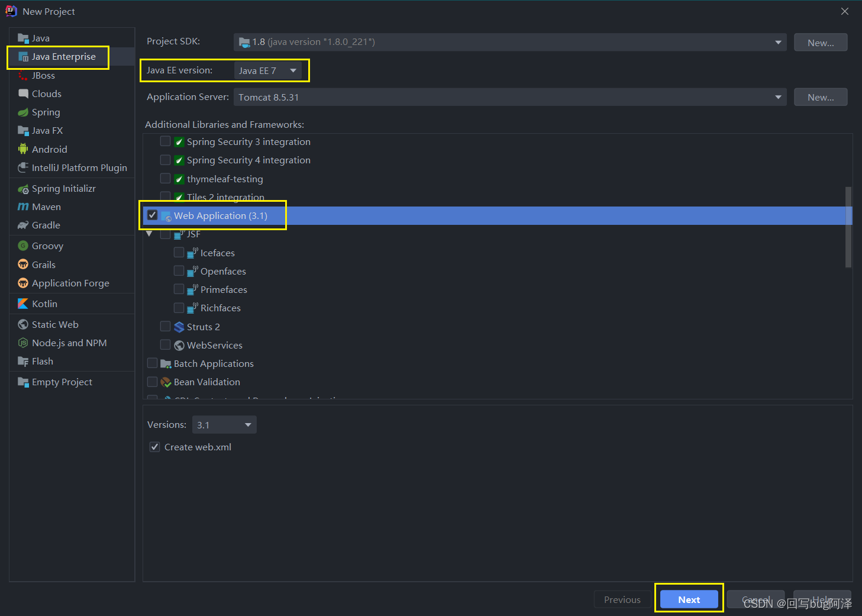Select the IntelliJ Platform Plugin icon
Screen dimensions: 862x616
point(23,167)
